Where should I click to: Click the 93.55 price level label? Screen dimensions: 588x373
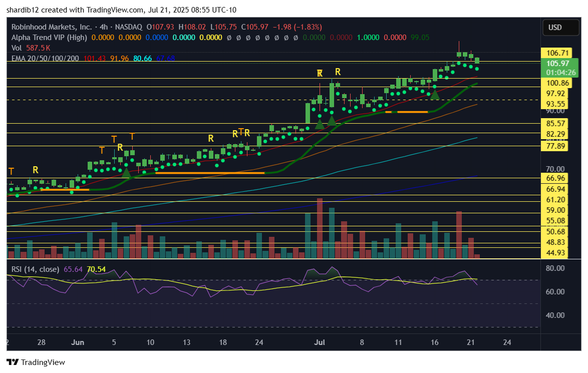coord(555,104)
